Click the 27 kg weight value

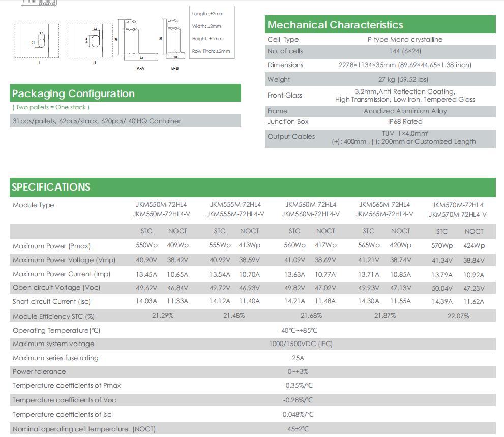[403, 79]
